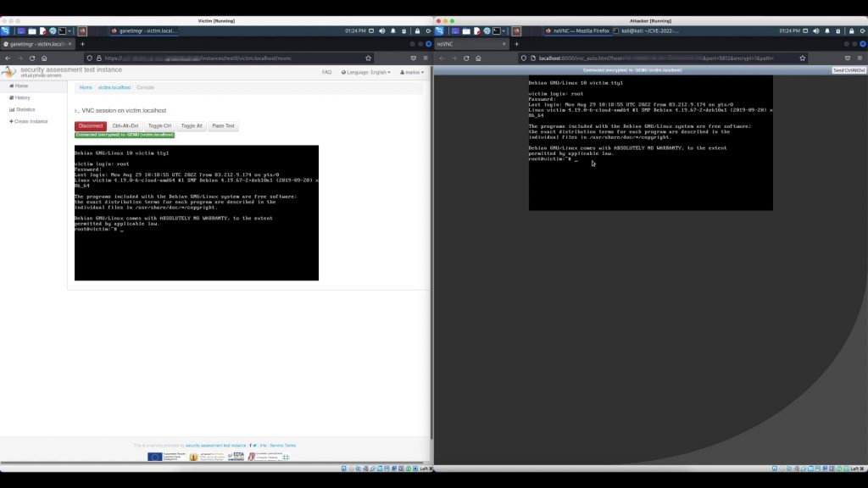The width and height of the screenshot is (868, 488).
Task: Open the FAQ link in header
Action: pos(326,72)
